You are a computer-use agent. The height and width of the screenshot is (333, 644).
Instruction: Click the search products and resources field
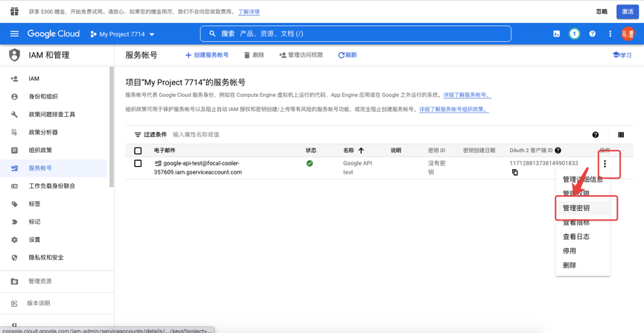click(356, 34)
